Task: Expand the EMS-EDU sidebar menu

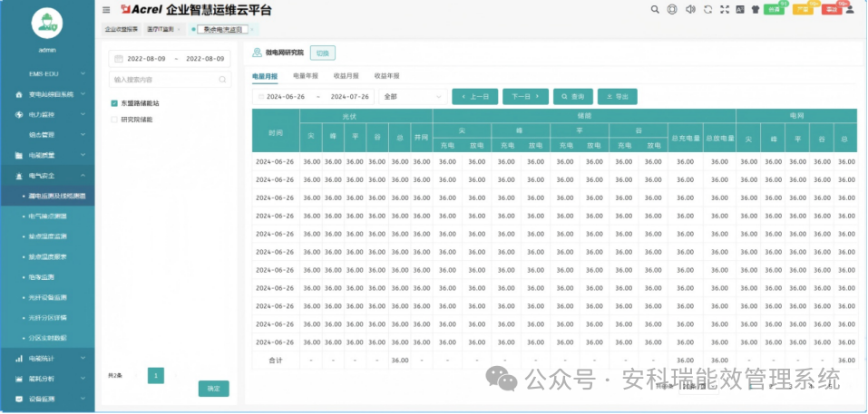Action: [x=47, y=73]
